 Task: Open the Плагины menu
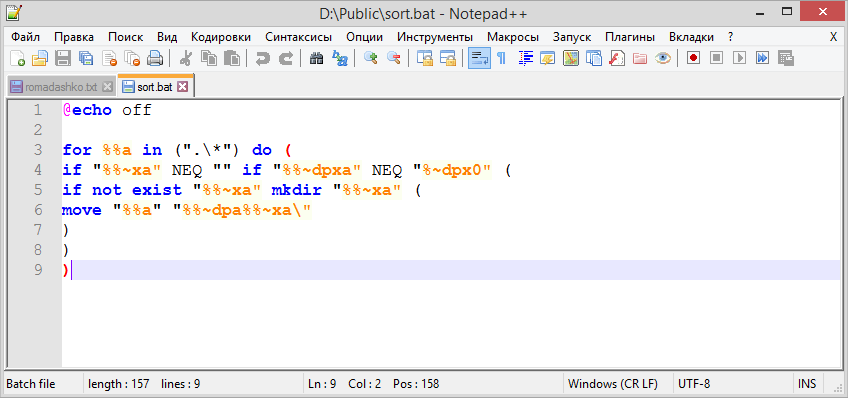(x=630, y=37)
